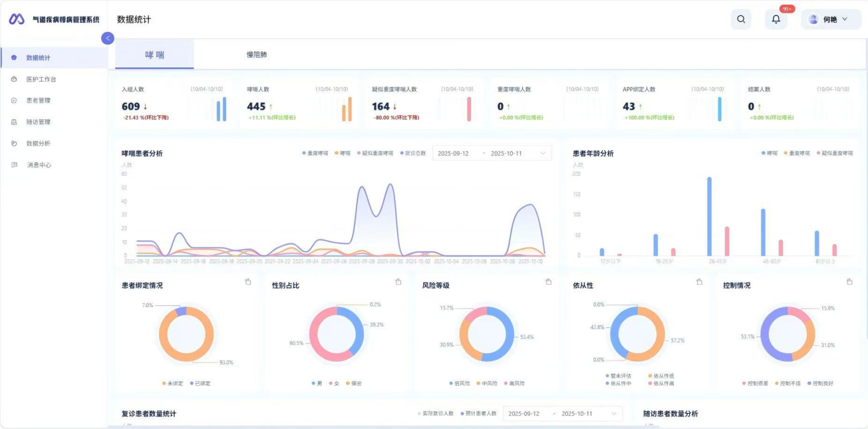Toggle 疑似重度哮喘 legend in 患者年龄分析 chart
The image size is (868, 429).
click(834, 153)
